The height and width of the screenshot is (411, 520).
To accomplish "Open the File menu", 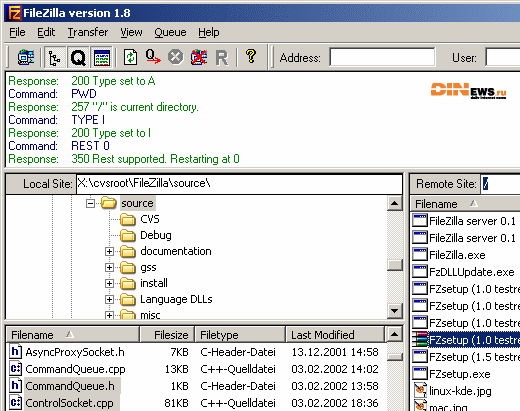I will point(17,32).
